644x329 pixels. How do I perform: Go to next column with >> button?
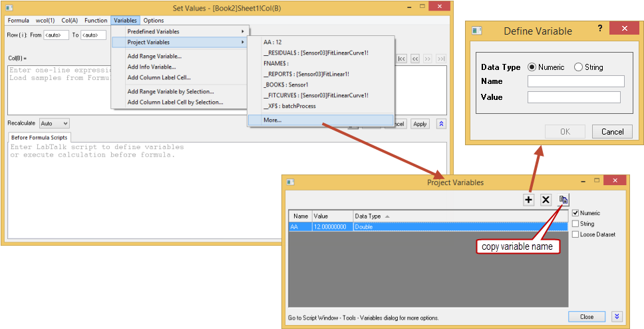428,59
